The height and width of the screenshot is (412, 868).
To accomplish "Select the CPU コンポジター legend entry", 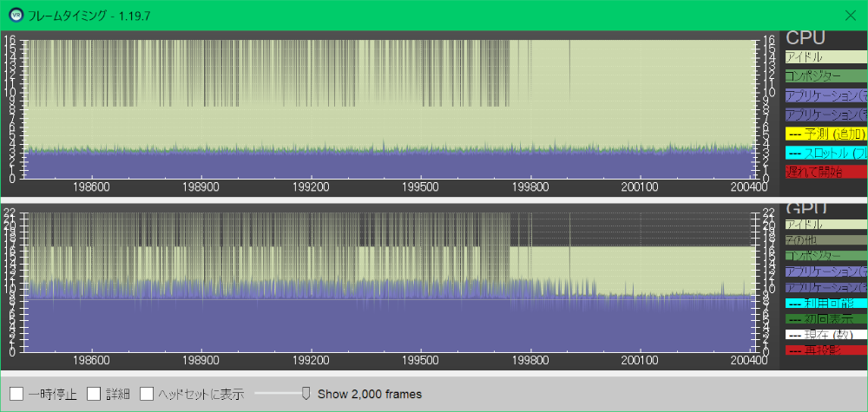I will coord(825,76).
